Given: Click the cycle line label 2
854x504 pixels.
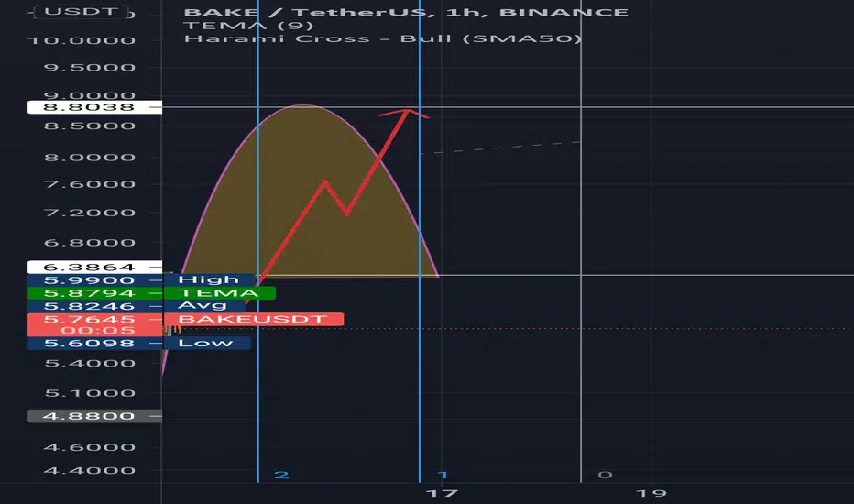Looking at the screenshot, I should point(281,475).
